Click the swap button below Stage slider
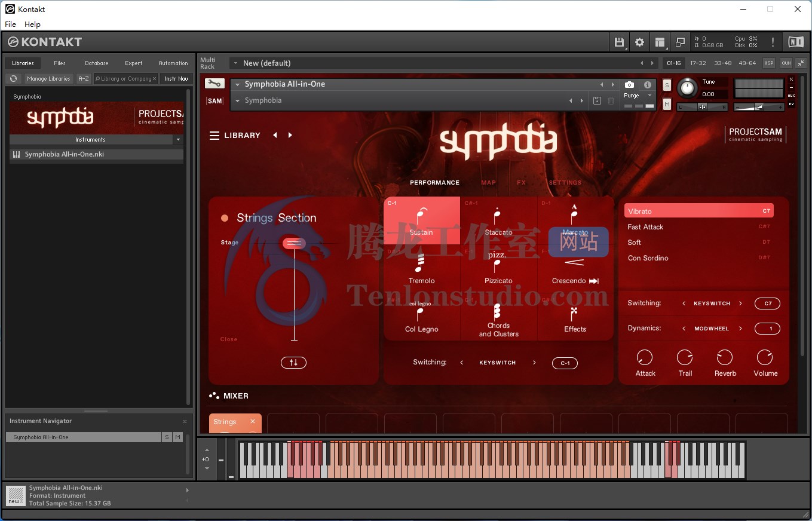The image size is (812, 521). (293, 362)
